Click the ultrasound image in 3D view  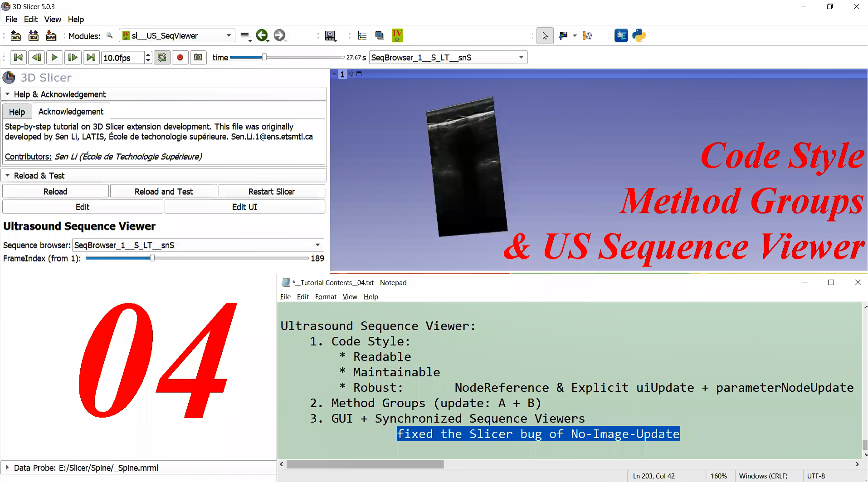[467, 167]
